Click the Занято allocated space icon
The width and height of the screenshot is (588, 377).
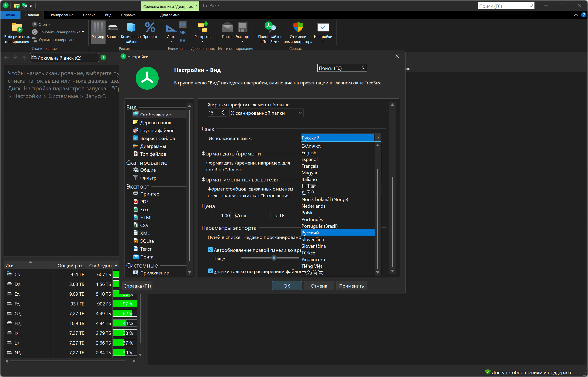[x=112, y=28]
